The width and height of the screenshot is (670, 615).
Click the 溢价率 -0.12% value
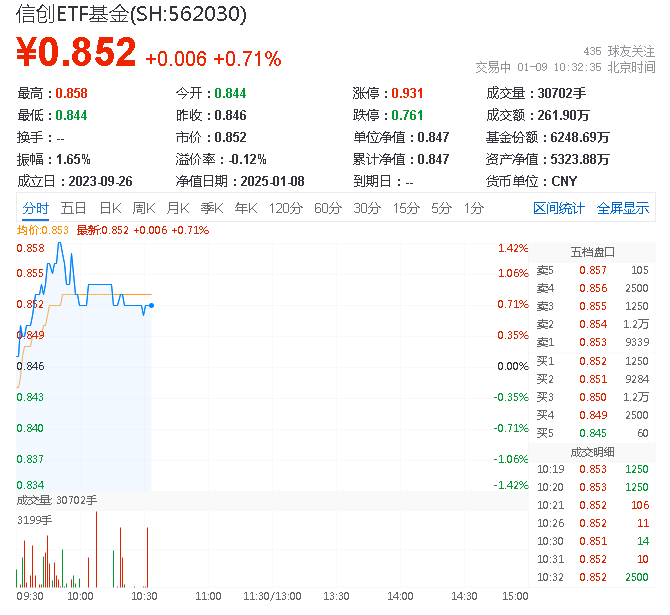[x=248, y=159]
